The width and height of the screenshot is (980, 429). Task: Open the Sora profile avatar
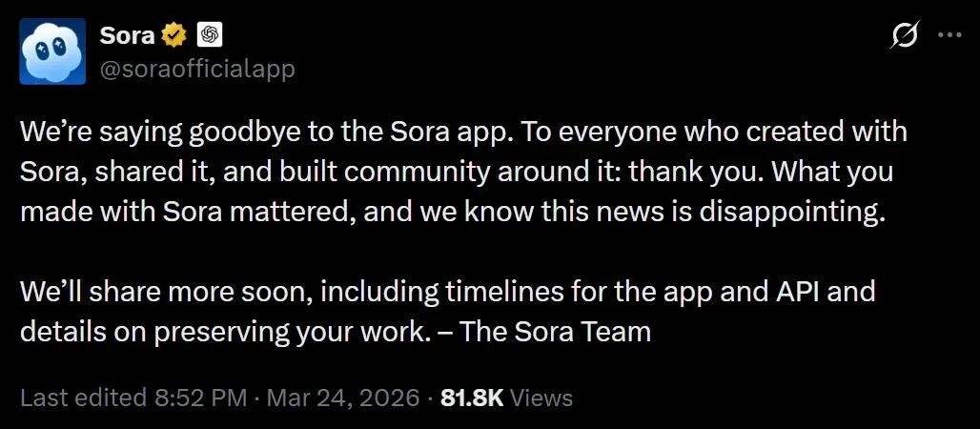point(53,51)
